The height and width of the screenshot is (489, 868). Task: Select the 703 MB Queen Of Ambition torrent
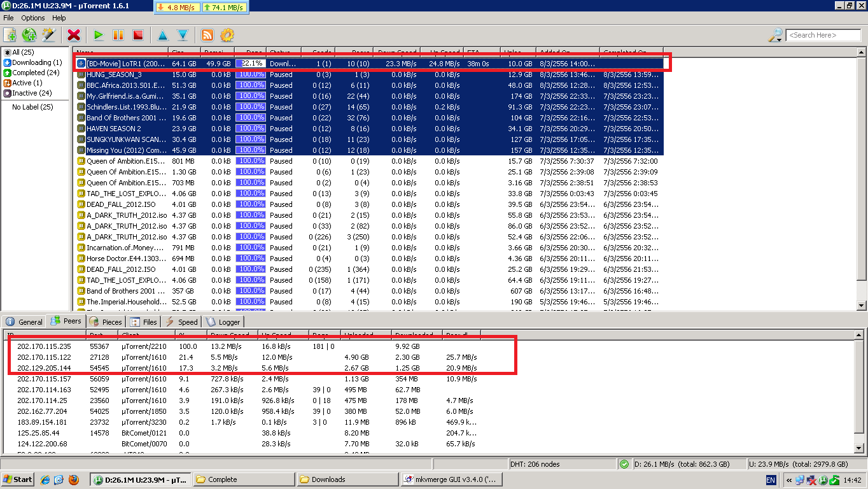[x=369, y=183]
